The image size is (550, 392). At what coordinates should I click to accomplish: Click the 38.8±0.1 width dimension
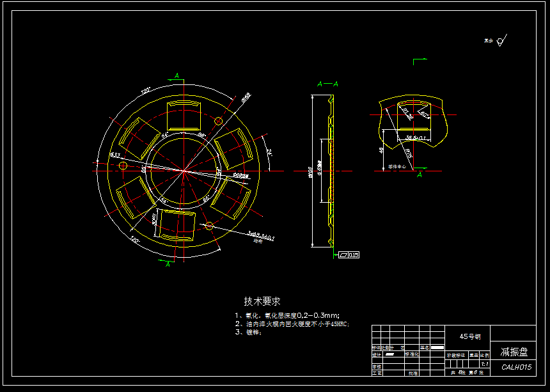click(x=416, y=137)
